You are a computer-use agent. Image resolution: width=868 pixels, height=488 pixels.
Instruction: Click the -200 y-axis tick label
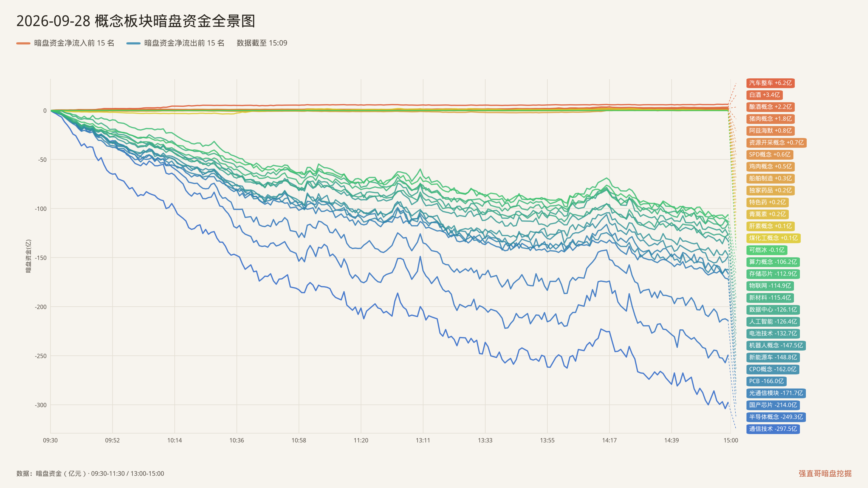click(x=41, y=307)
